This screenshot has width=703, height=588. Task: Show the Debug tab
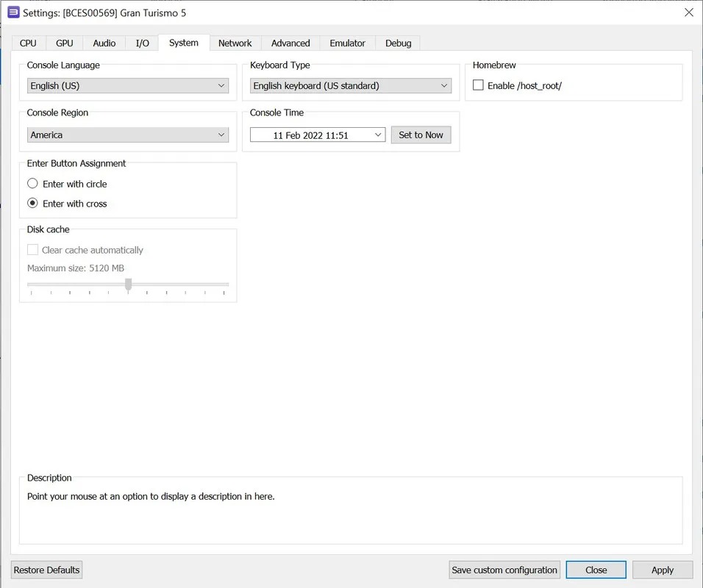point(398,43)
